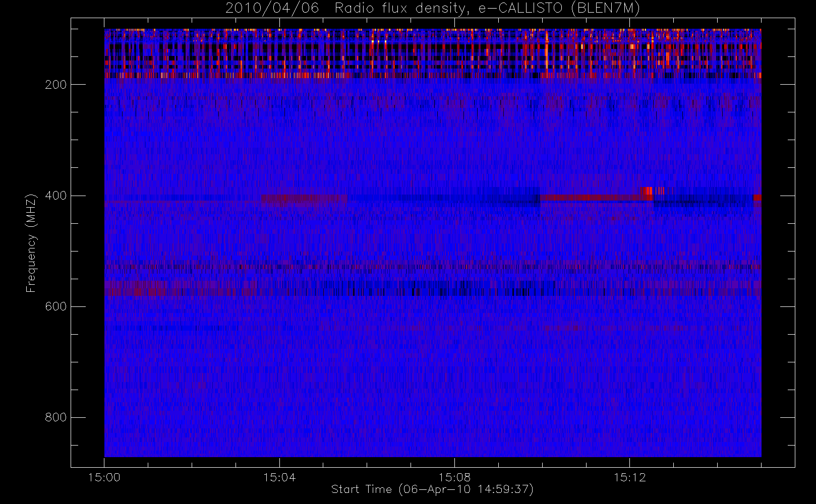Click the 15:04 time tick label
The image size is (816, 504).
279,477
